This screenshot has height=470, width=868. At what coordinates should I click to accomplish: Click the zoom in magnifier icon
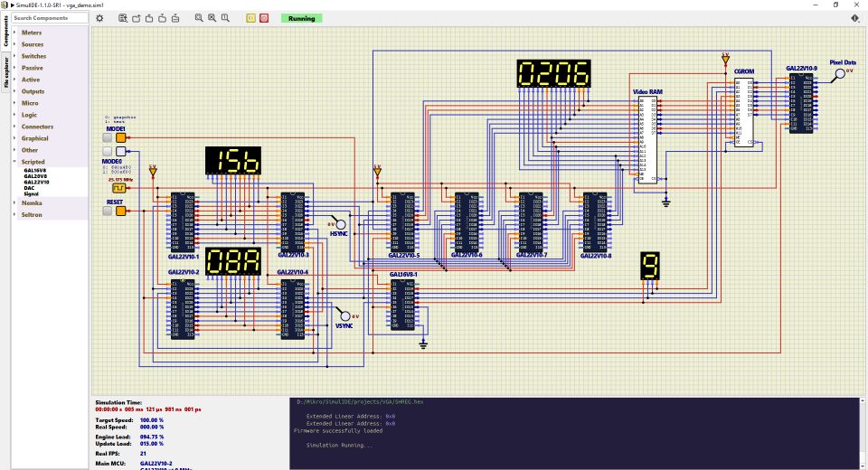tap(212, 18)
